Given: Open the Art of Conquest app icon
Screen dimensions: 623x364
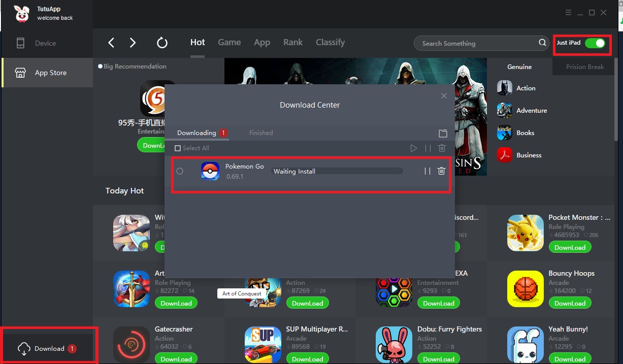Looking at the screenshot, I should 131,289.
